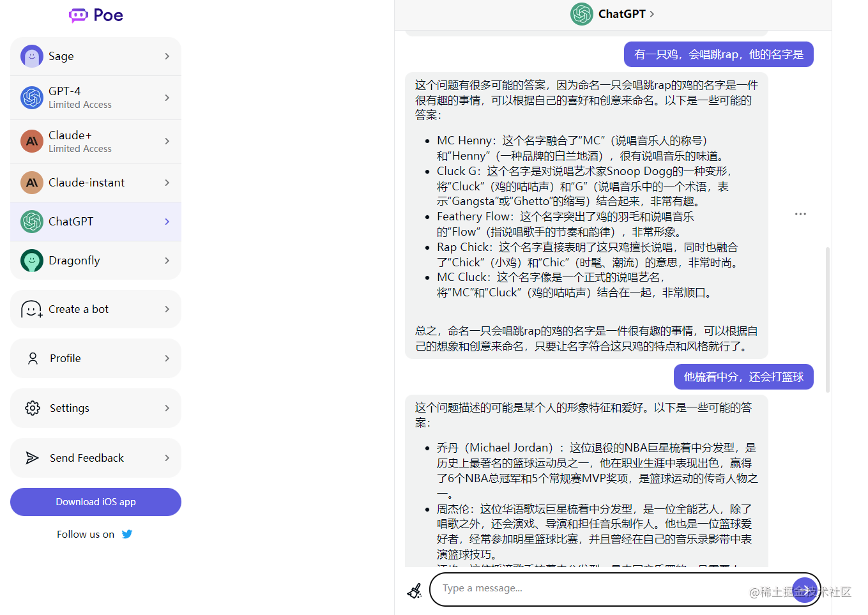Open the Dragonfly chat

point(96,261)
